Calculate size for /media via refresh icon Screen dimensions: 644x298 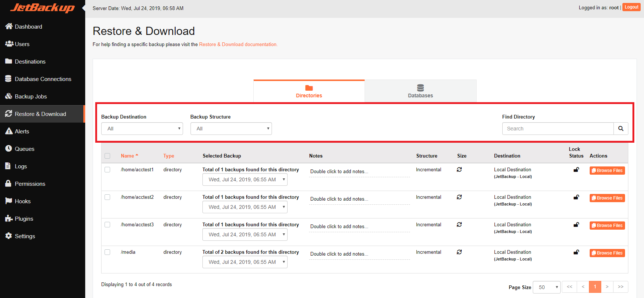459,252
